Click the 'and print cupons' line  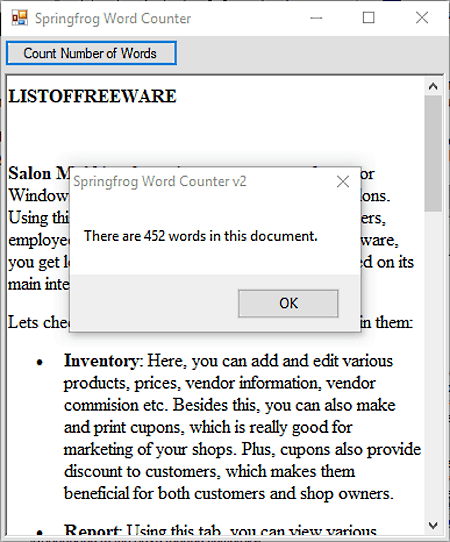pos(124,428)
